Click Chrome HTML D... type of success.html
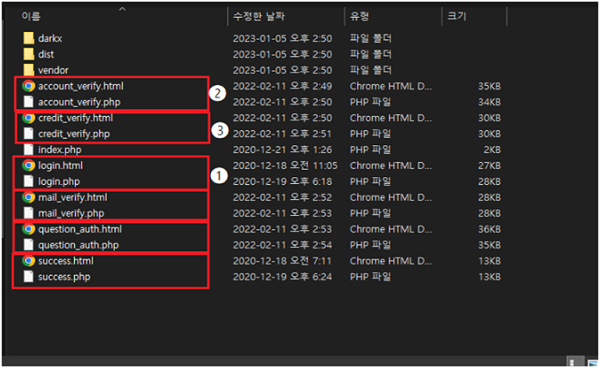This screenshot has height=368, width=600. click(x=391, y=261)
